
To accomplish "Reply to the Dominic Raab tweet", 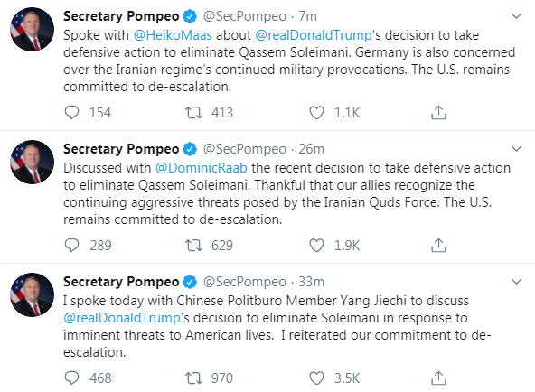I will click(x=71, y=245).
